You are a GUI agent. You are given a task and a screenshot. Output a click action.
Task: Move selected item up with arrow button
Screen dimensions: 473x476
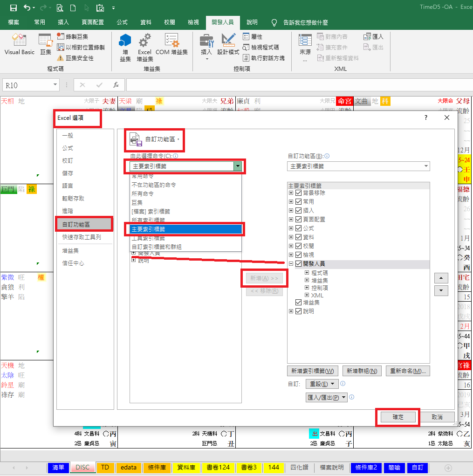point(441,278)
